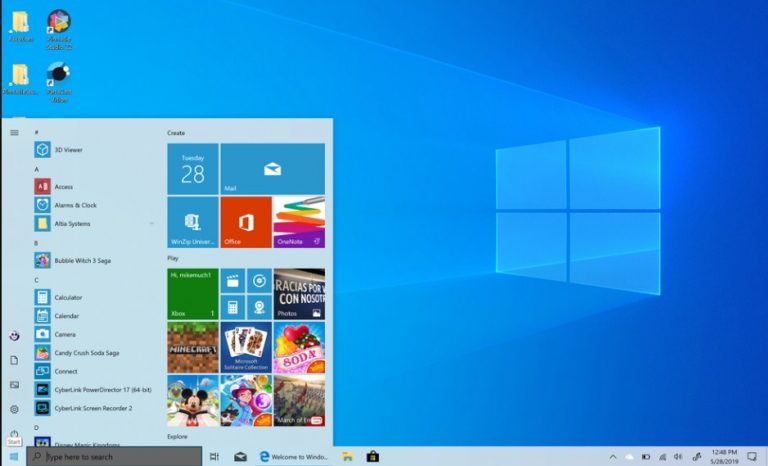Switch to Welcome to Windows Edge window
Viewport: 768px width, 466px height.
coord(293,457)
